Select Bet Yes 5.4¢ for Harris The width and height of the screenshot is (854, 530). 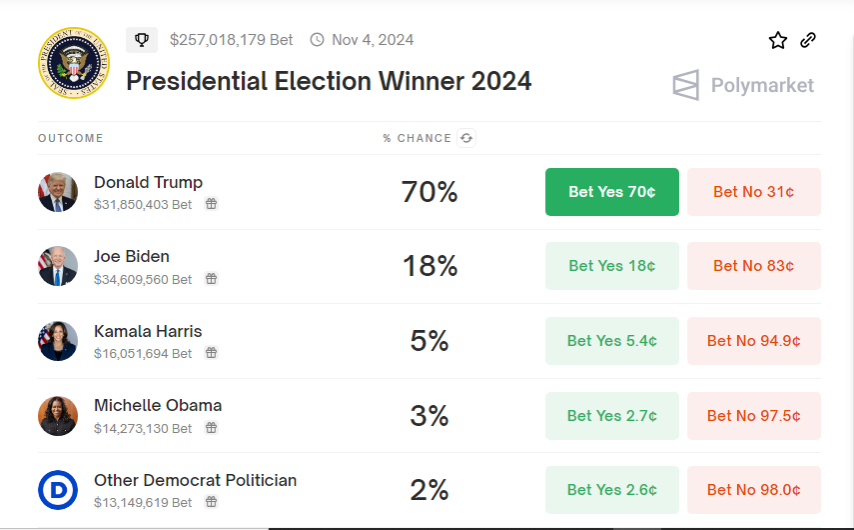[x=612, y=341]
